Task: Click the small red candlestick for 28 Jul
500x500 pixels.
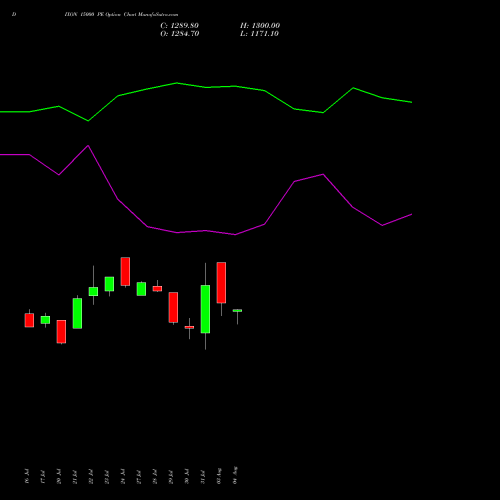Action: (157, 289)
